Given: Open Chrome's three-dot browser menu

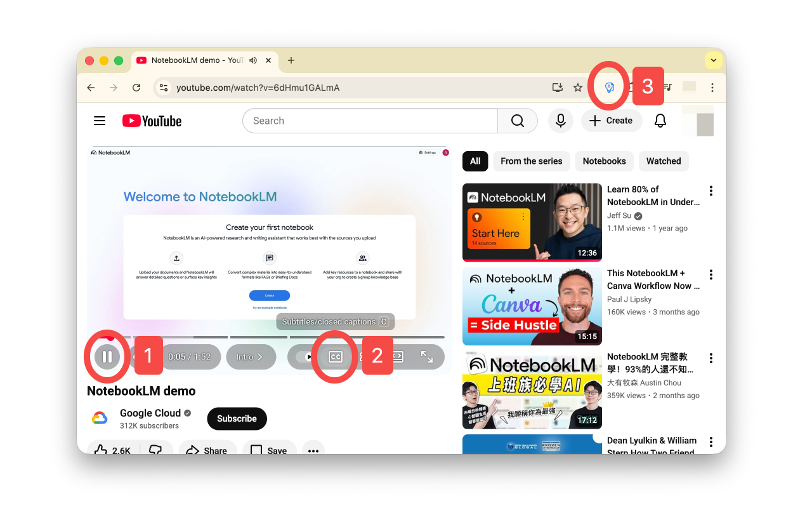Looking at the screenshot, I should pos(712,87).
